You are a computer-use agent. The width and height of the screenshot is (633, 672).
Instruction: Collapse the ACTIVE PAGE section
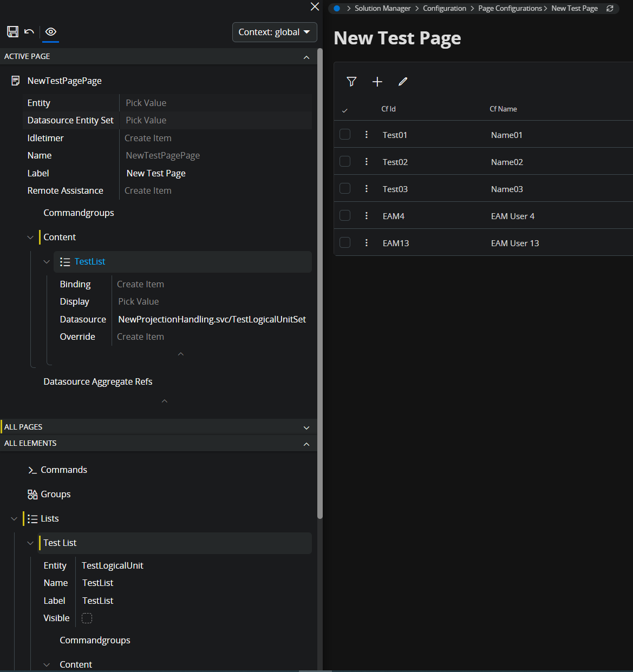[x=306, y=57]
